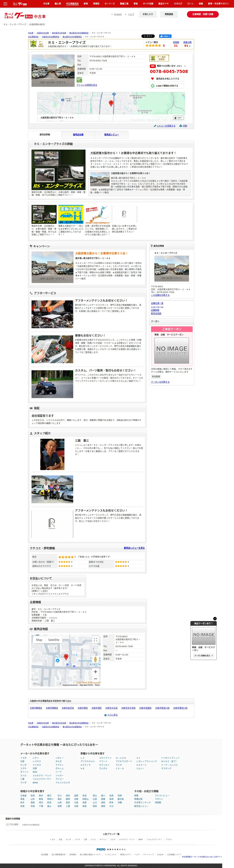Switch bottom map to Satellite view
This screenshot has width=234, height=868.
click(54, 640)
